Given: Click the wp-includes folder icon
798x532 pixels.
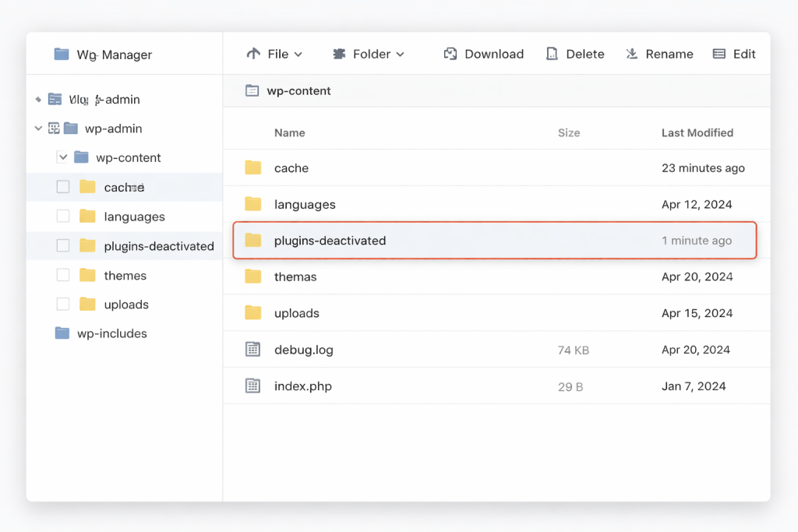Looking at the screenshot, I should pos(62,333).
